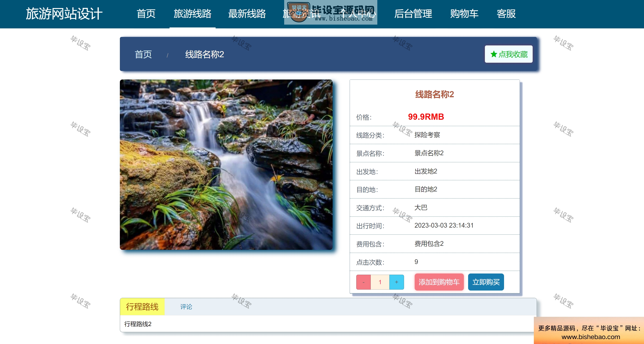Click the waterfall route photo
This screenshot has height=344, width=644.
pyautogui.click(x=226, y=164)
